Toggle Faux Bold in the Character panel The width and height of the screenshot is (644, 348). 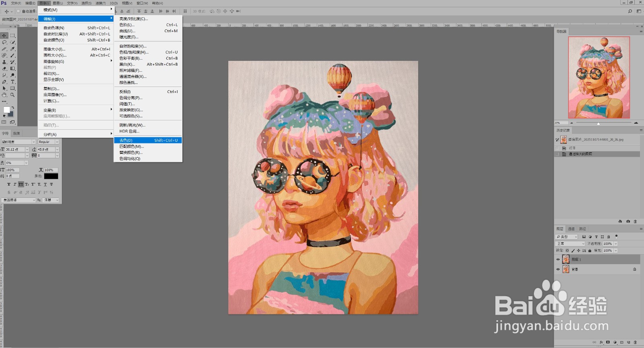tap(9, 184)
